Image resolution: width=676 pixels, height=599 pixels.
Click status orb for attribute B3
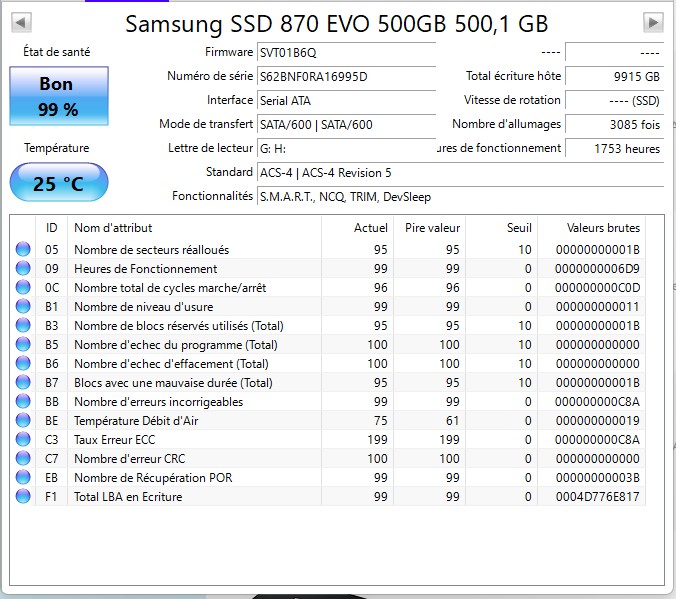coord(23,325)
